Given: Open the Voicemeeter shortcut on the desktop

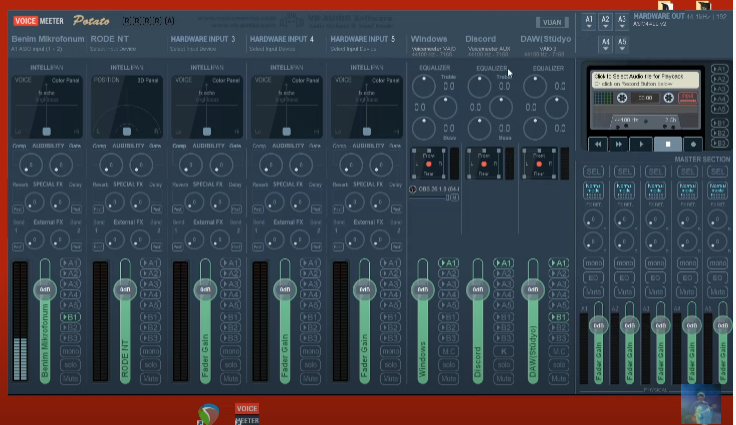Looking at the screenshot, I should pyautogui.click(x=247, y=414).
